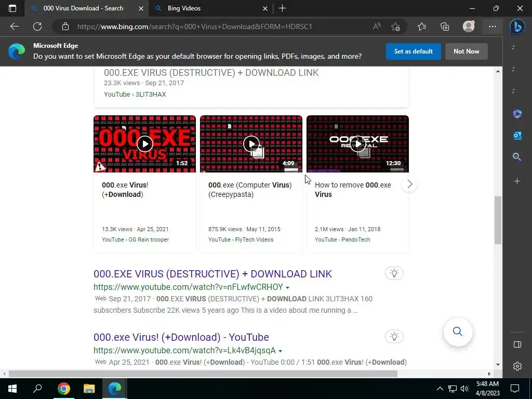Image resolution: width=532 pixels, height=399 pixels.
Task: Expand dropdown next to youtube.com/watch?v=nFLwfwCRHOY
Action: [287, 287]
